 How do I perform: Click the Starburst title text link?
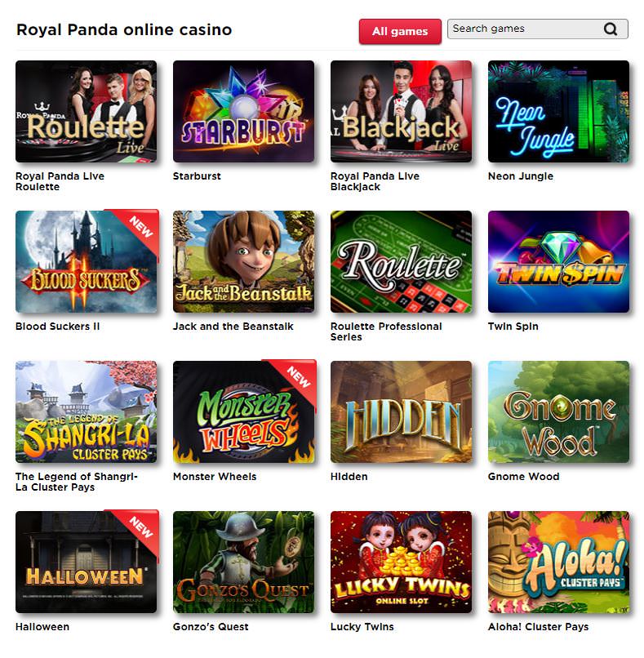(197, 176)
